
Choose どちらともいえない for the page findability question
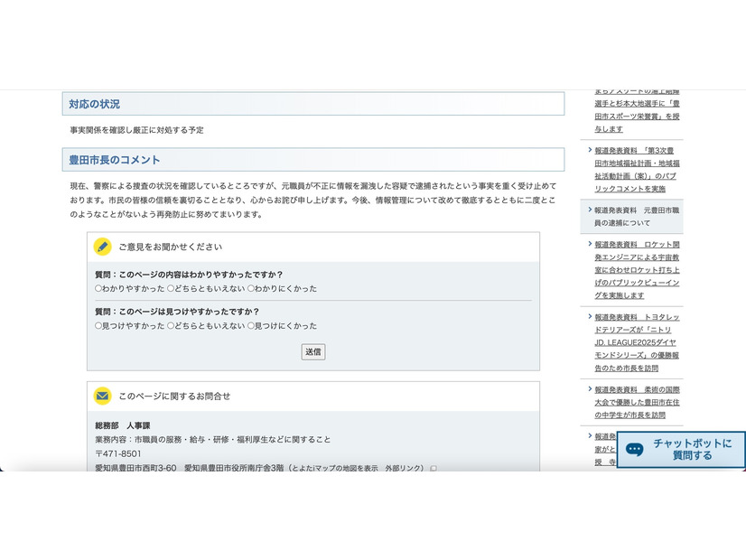[172, 326]
